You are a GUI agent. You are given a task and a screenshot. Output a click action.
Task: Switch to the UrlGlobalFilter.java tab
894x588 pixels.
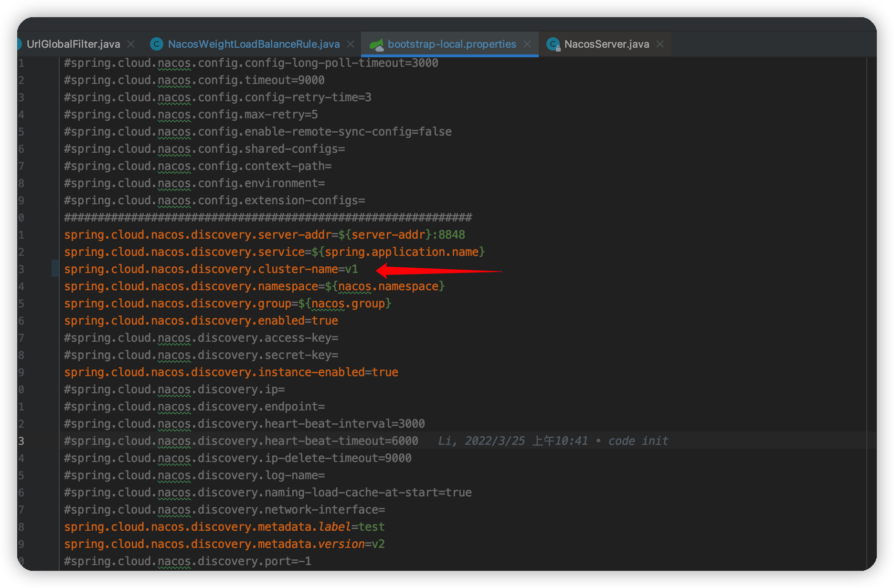(x=73, y=44)
